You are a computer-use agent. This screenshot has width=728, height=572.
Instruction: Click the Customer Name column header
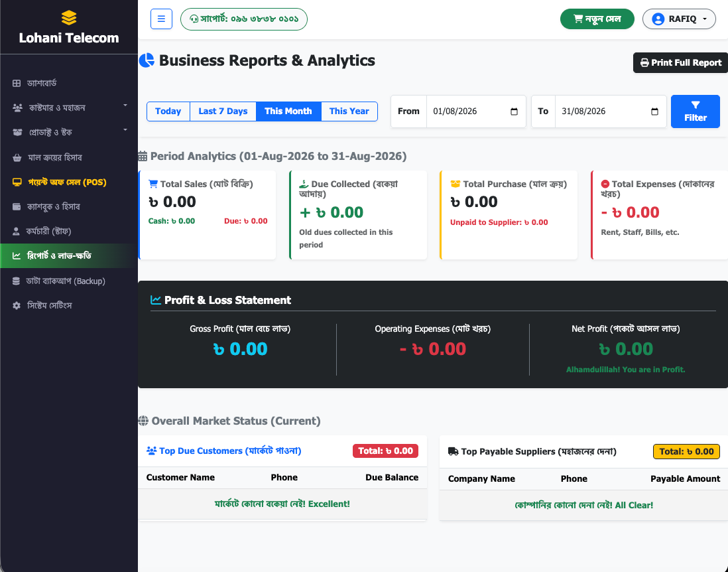[x=180, y=478]
